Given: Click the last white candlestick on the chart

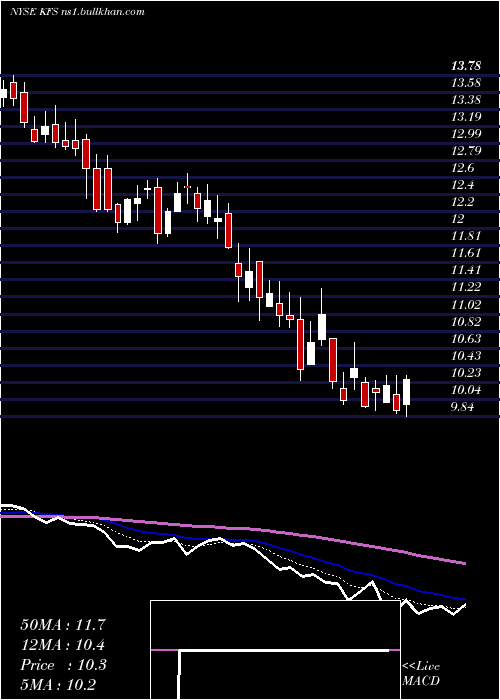Looking at the screenshot, I should coord(406,392).
